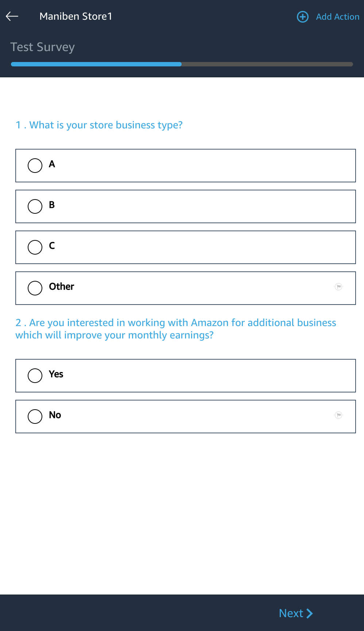The height and width of the screenshot is (631, 364).
Task: Click the Amazon additional business question text
Action: [175, 329]
